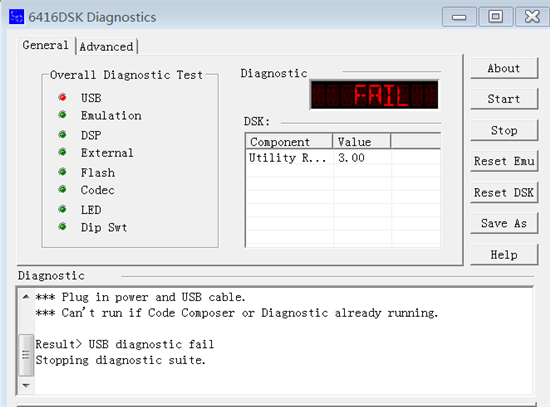The width and height of the screenshot is (550, 407).
Task: Click the green Dip Swt indicator
Action: 62,227
